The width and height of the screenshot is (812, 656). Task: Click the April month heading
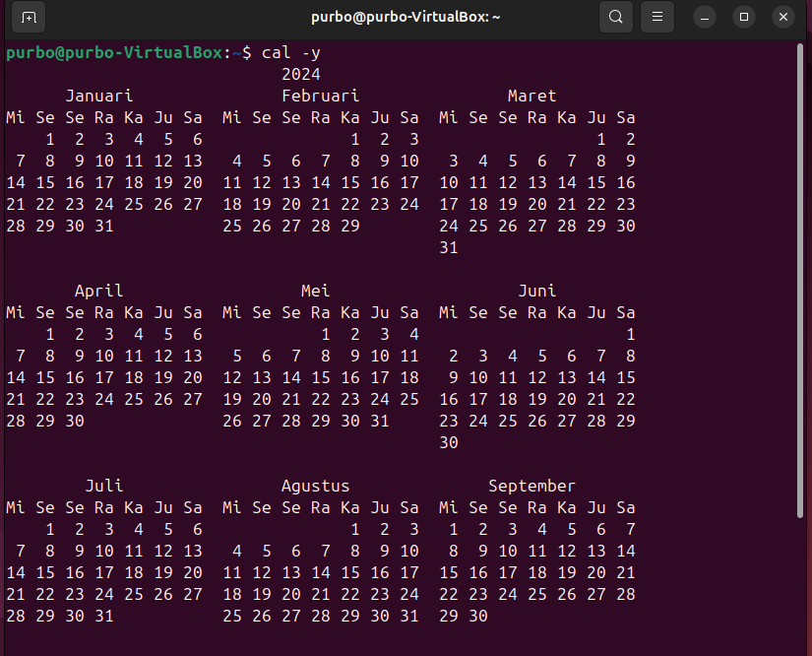coord(98,291)
